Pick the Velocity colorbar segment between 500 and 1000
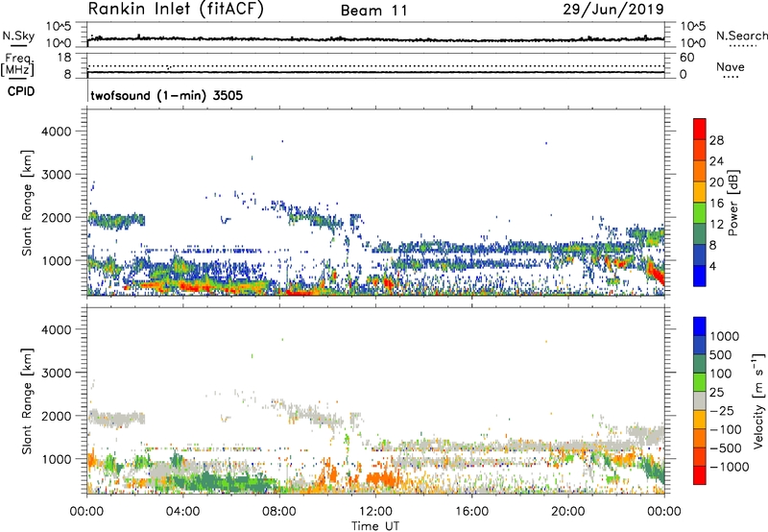Viewport: 768px width, 532px height. [700, 345]
